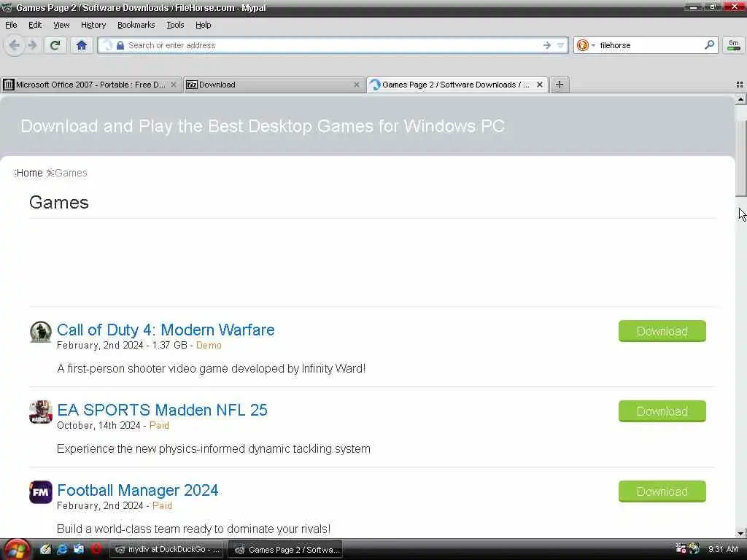
Task: Go back with the Back arrow button
Action: point(15,45)
